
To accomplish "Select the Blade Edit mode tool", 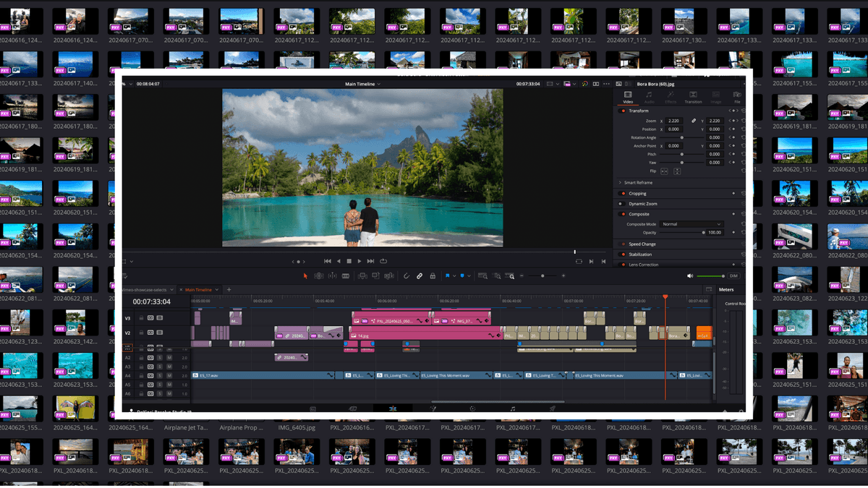I will [x=346, y=275].
